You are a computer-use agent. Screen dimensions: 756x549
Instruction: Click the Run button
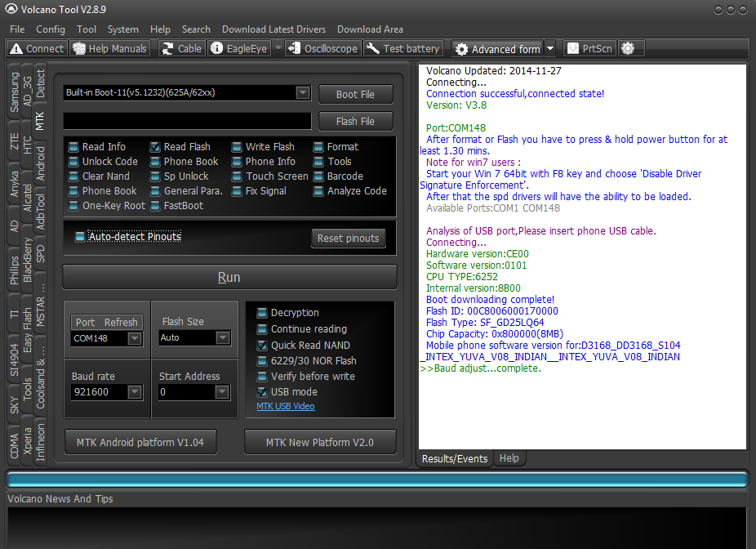[229, 278]
